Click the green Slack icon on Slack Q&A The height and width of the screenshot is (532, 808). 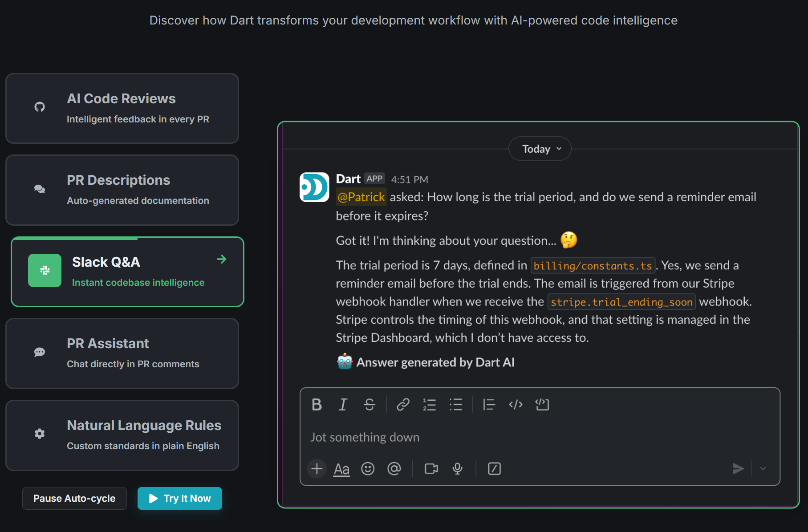[x=45, y=270]
